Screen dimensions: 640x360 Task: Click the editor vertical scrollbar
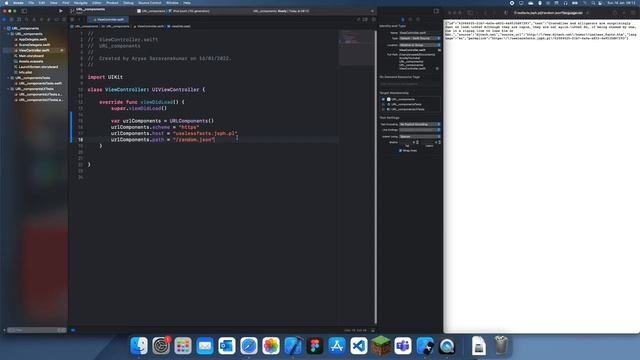(x=375, y=176)
